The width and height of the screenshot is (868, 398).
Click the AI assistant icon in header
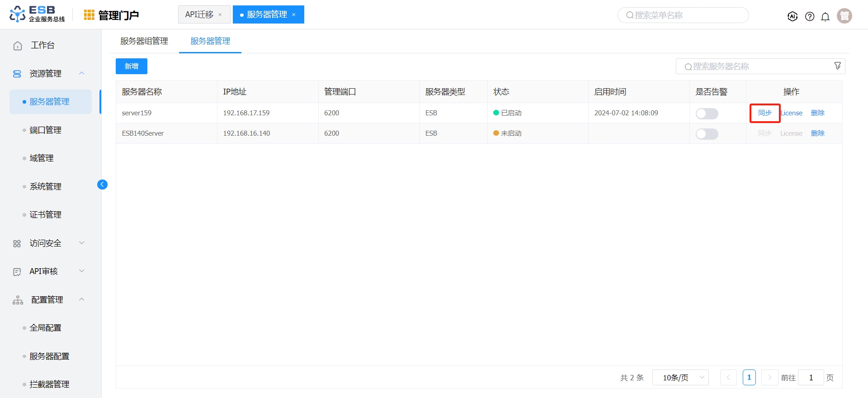(792, 16)
